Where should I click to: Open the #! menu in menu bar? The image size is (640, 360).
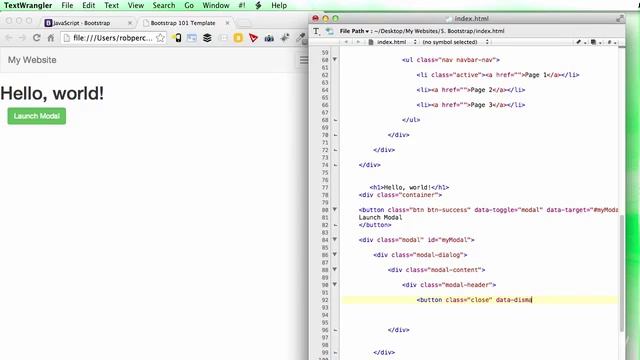tap(242, 5)
